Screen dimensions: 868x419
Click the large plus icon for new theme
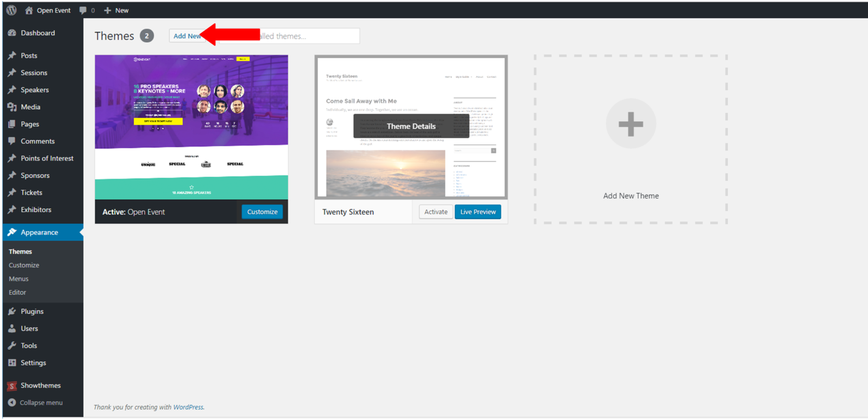631,124
